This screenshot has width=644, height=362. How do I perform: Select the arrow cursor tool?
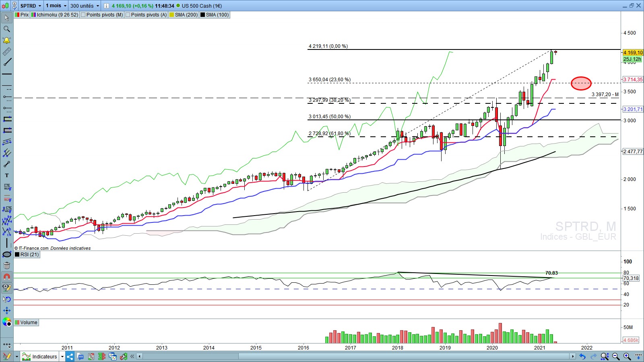[7, 18]
